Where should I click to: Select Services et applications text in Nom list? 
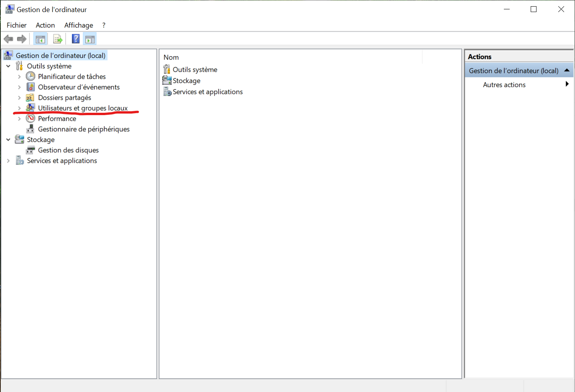(208, 92)
